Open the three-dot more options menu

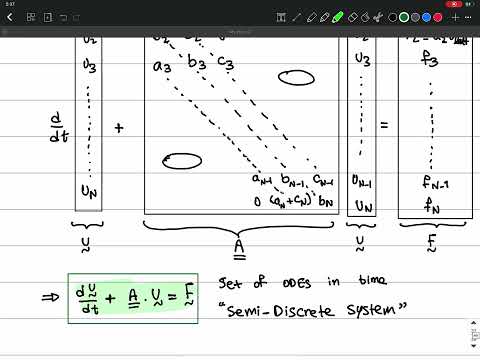[x=468, y=17]
